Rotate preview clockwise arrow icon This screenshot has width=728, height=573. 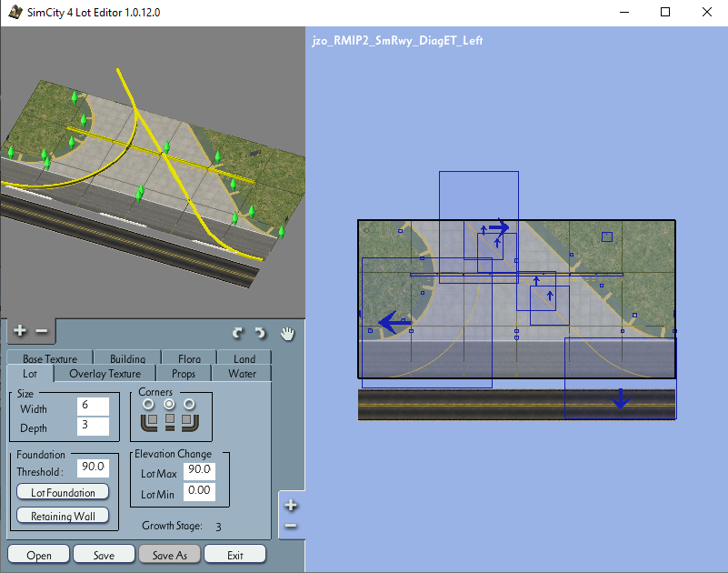[x=261, y=333]
